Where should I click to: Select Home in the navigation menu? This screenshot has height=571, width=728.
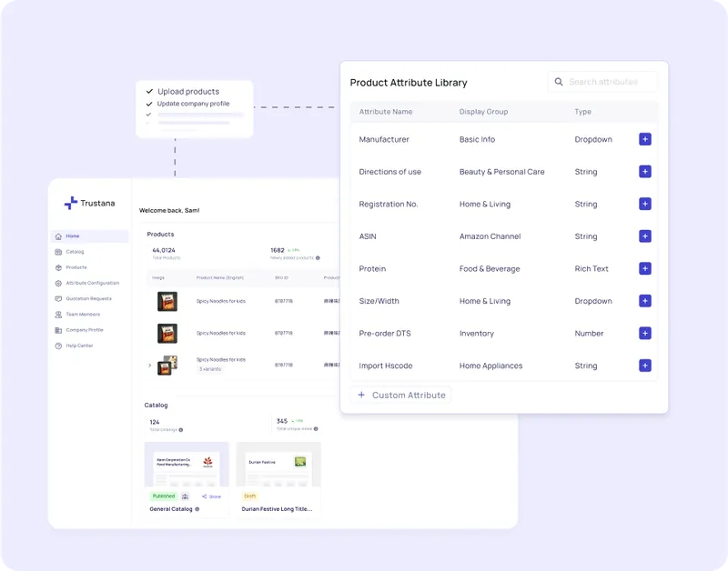click(58, 236)
